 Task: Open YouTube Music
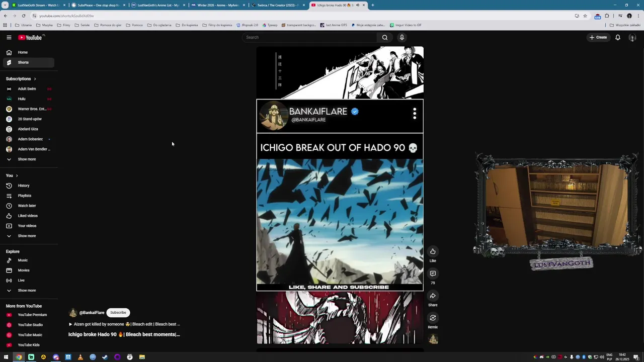[x=28, y=335]
